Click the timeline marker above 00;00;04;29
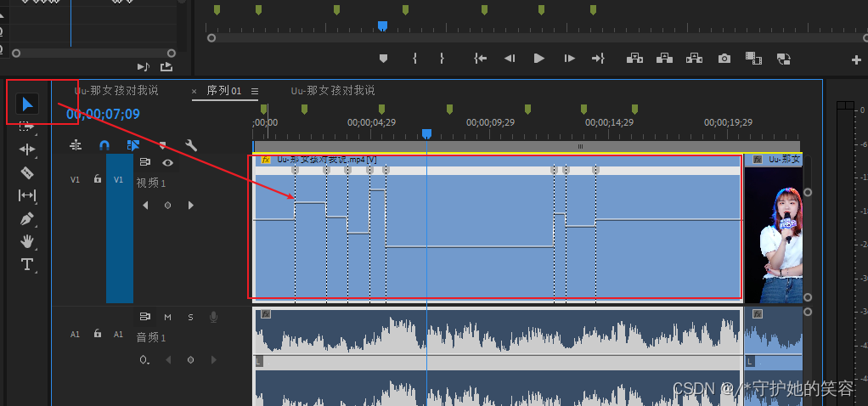This screenshot has height=406, width=868. click(381, 109)
